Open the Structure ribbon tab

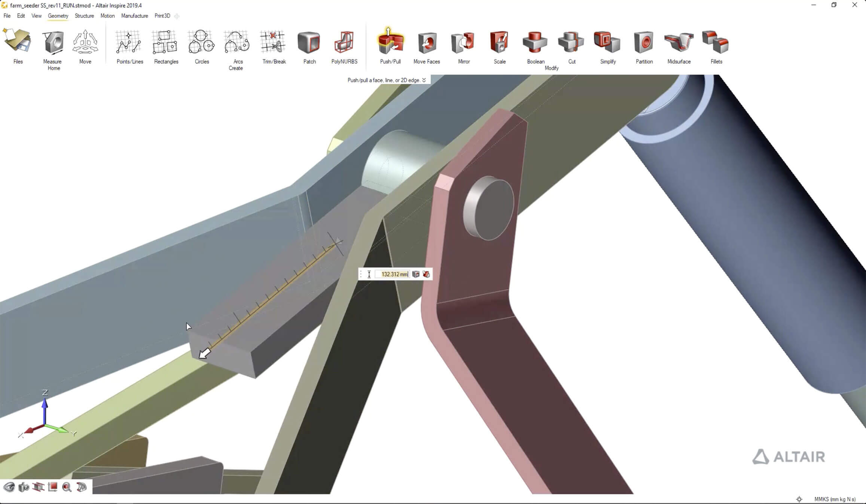pyautogui.click(x=84, y=16)
